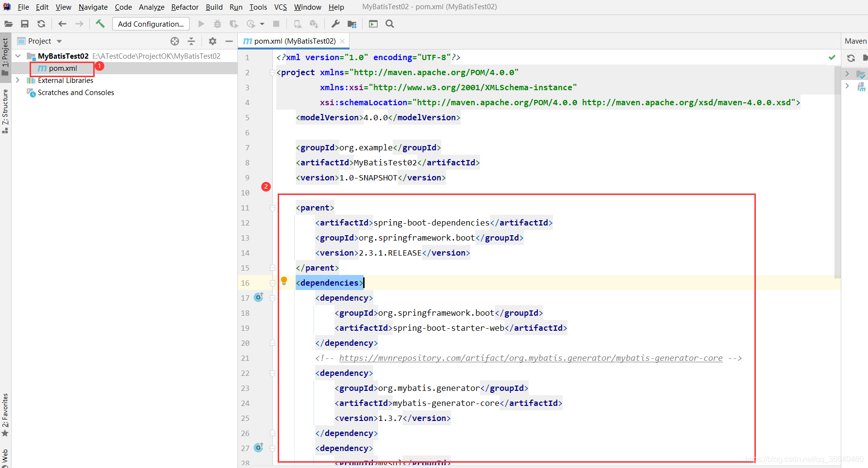The width and height of the screenshot is (868, 468).
Task: Open the mvnrepository.com link in comment
Action: click(x=531, y=358)
